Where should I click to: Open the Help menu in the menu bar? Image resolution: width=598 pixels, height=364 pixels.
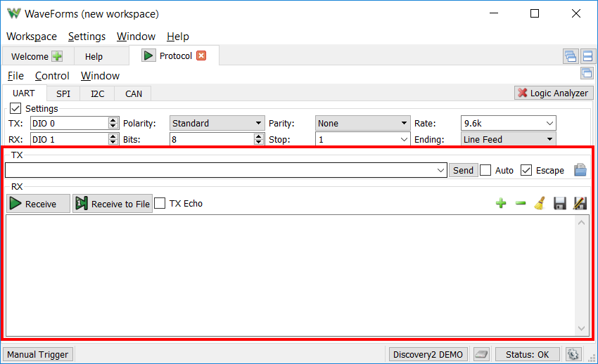point(178,37)
